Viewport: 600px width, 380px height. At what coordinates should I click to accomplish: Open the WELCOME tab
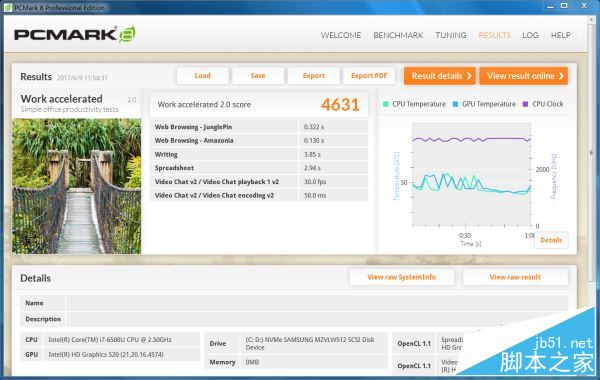coord(341,35)
